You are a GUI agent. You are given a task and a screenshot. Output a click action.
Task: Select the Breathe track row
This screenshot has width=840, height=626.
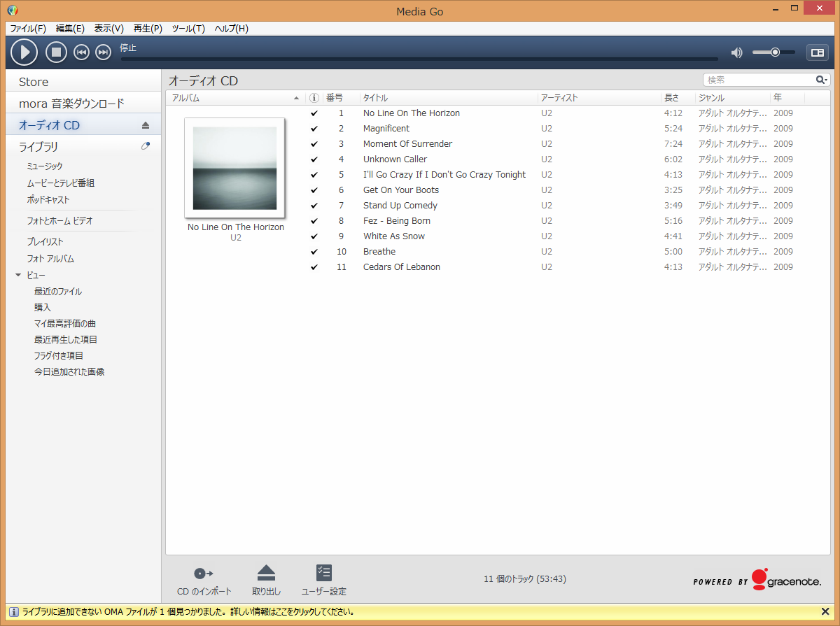pos(568,252)
